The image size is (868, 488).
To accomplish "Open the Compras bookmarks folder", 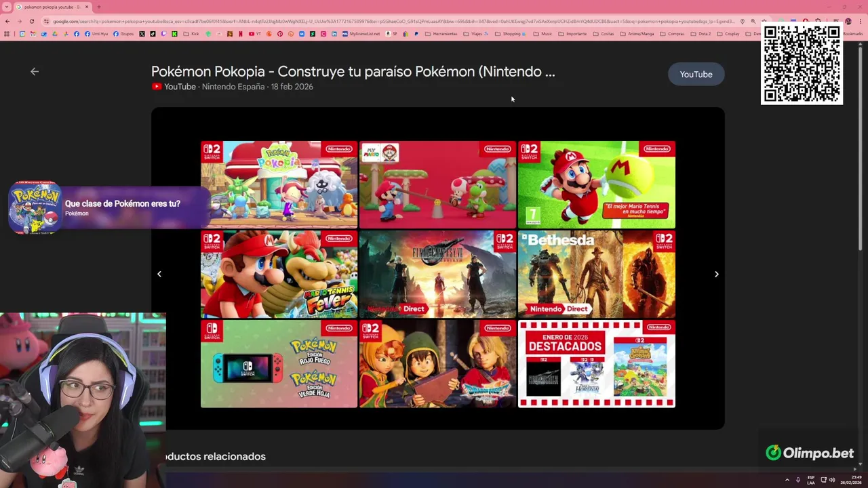I will point(671,34).
